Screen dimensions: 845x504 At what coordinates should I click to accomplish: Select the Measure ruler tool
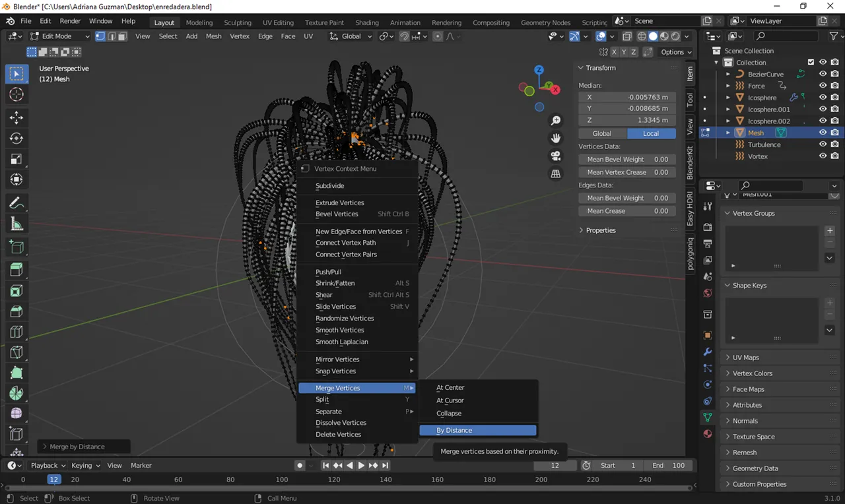[17, 224]
